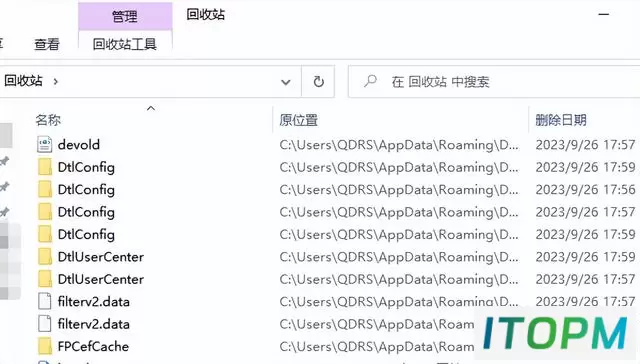Select the FPCefCache folder icon
This screenshot has width=640, height=364.
pyautogui.click(x=44, y=346)
